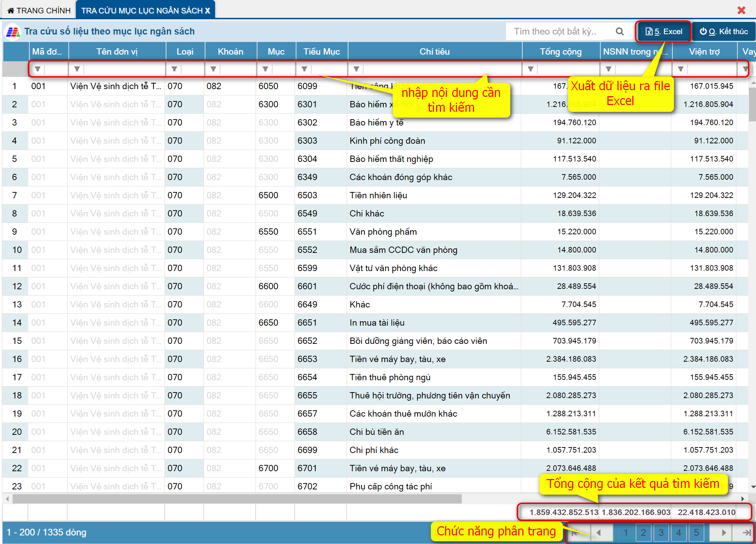Jump to the last page arrow

click(746, 532)
